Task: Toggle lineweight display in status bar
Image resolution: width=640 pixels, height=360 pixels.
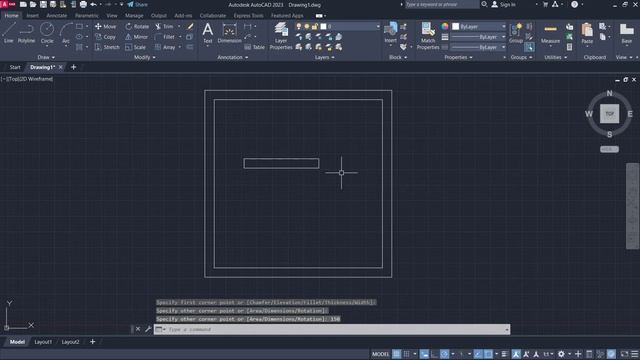Action: tap(504, 354)
